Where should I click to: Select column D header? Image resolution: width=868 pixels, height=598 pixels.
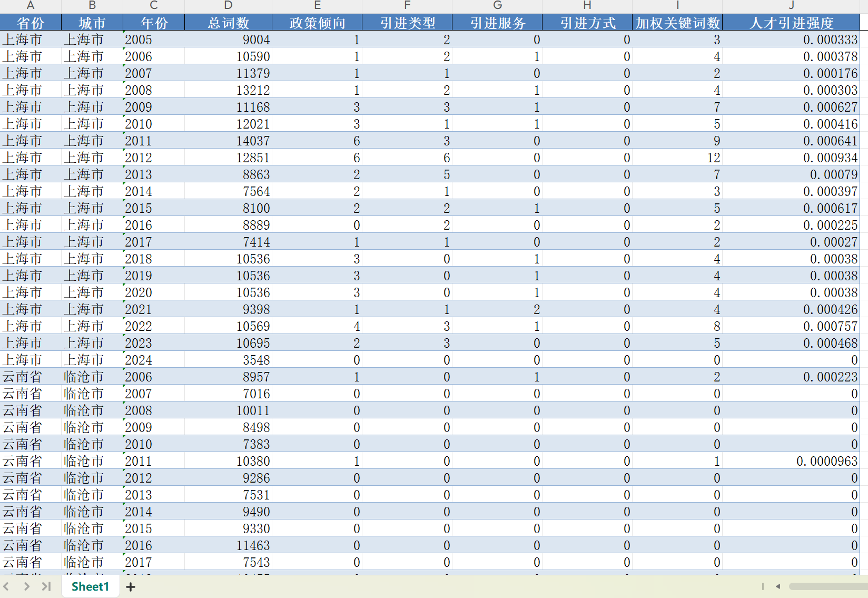point(228,6)
